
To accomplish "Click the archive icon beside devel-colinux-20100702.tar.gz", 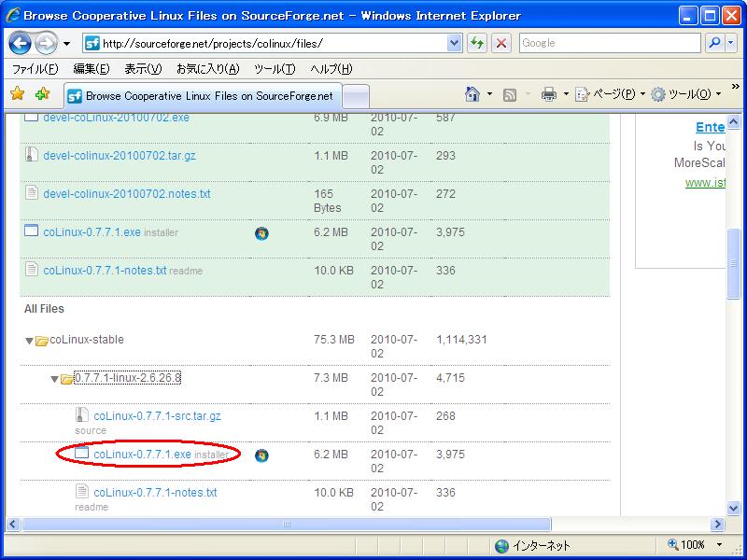I will pos(32,154).
